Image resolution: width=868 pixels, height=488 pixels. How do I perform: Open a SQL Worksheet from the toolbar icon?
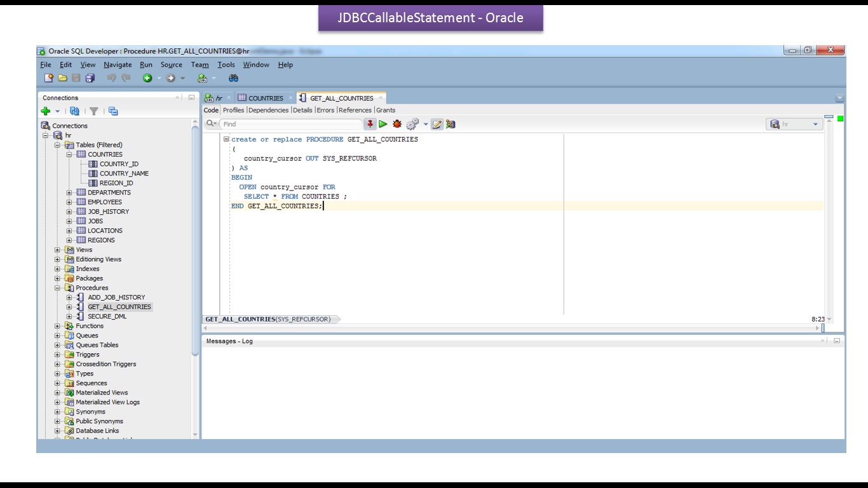point(202,78)
